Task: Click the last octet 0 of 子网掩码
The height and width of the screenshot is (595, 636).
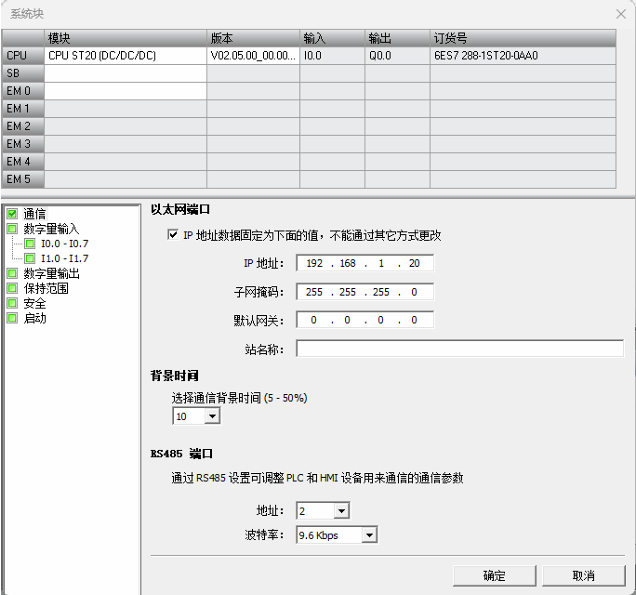Action: click(x=414, y=292)
